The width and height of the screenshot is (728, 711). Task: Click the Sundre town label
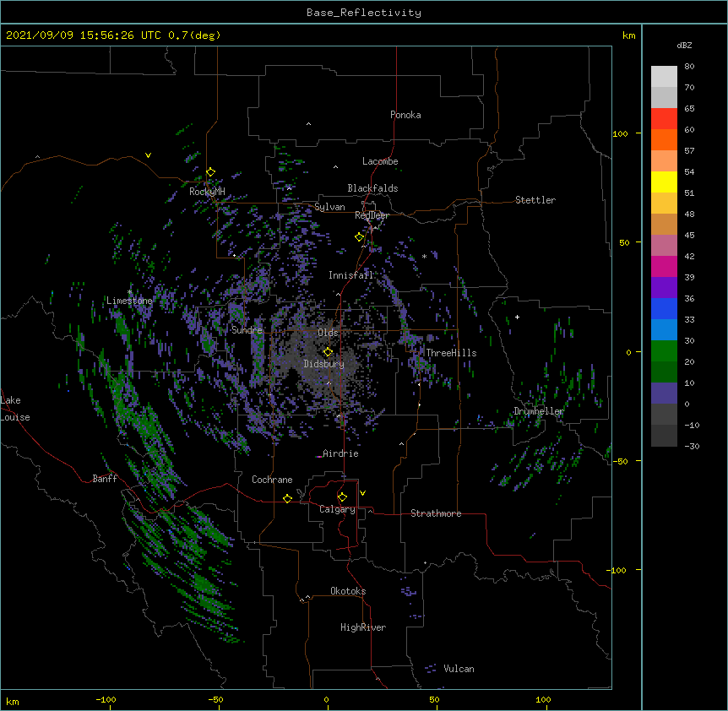click(247, 330)
